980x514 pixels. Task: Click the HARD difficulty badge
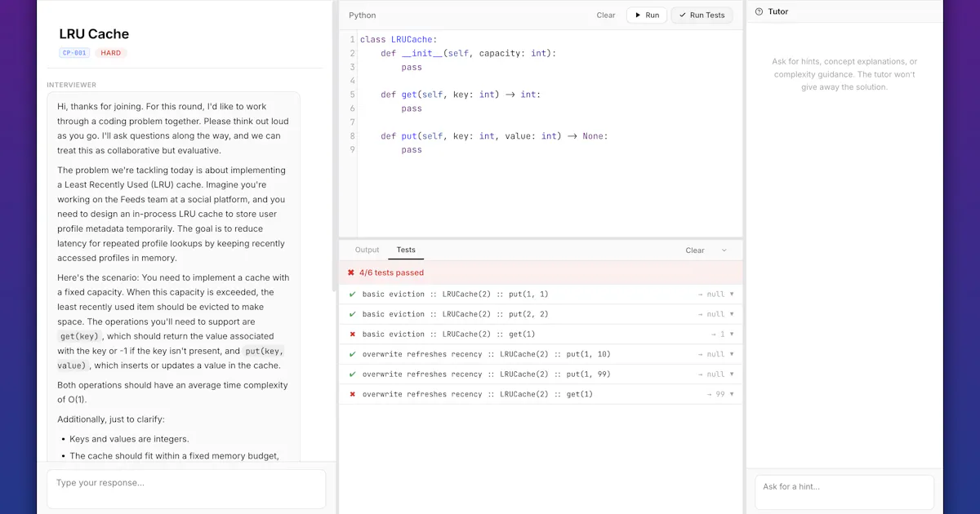click(111, 53)
